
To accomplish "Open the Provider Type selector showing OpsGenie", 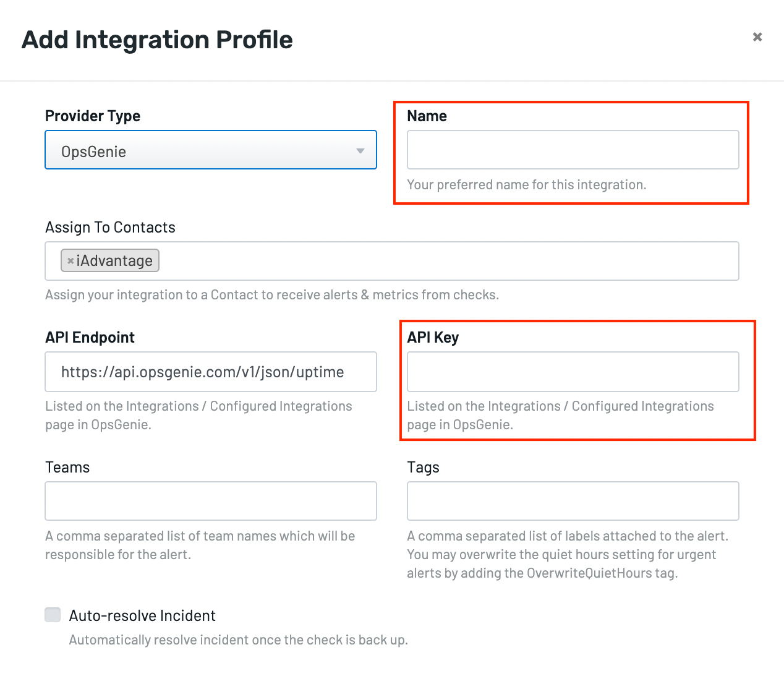I will (x=211, y=150).
